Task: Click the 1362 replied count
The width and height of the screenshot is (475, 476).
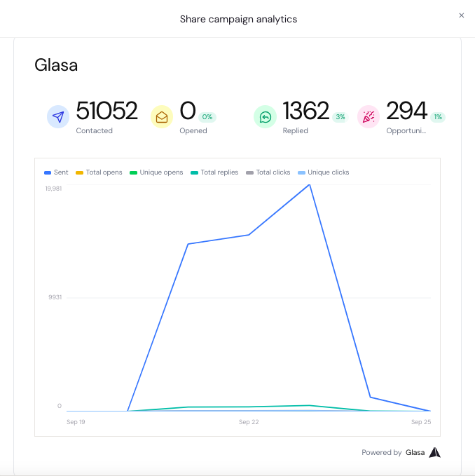Action: pyautogui.click(x=305, y=111)
